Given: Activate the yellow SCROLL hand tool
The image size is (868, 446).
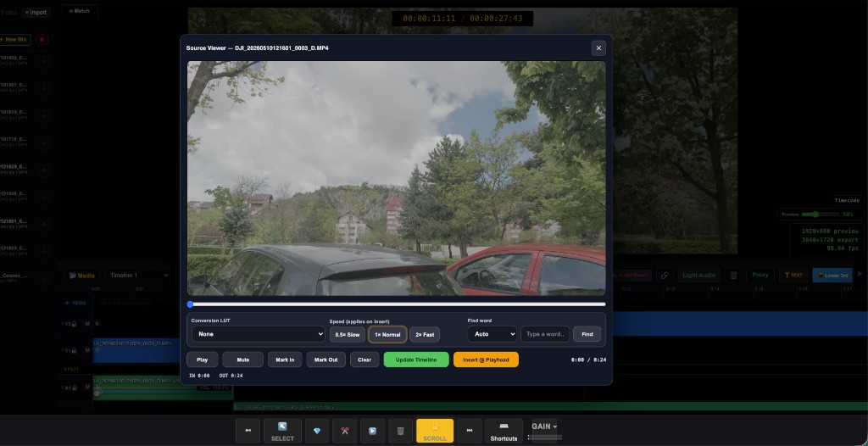Looking at the screenshot, I should pyautogui.click(x=435, y=431).
